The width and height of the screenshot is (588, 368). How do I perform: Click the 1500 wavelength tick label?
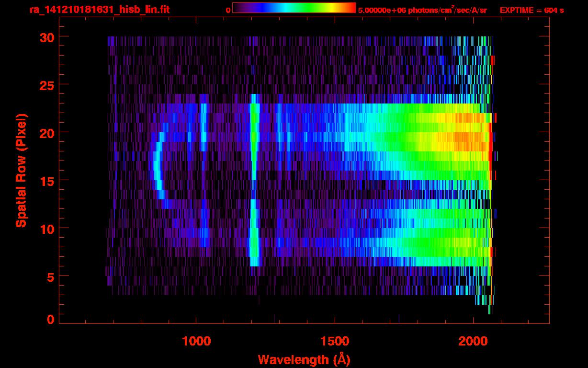(x=335, y=341)
